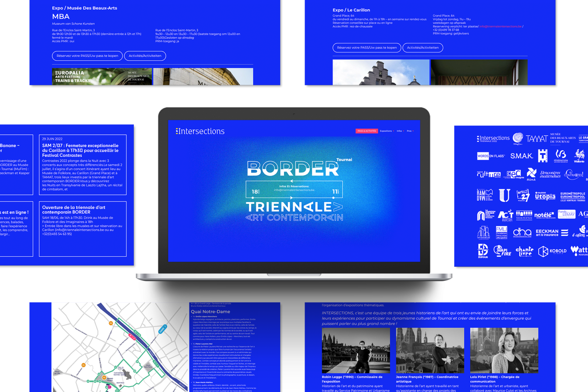Click the Intersections logo on the laptop screen

tap(200, 131)
